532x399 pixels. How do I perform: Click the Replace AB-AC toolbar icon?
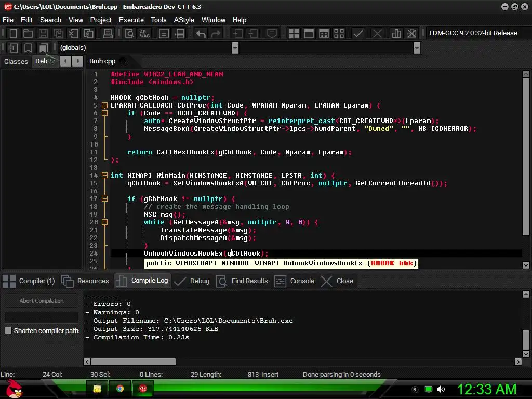(x=144, y=34)
